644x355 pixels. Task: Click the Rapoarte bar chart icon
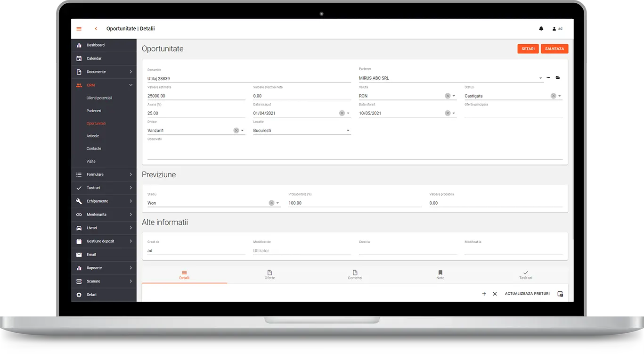(x=79, y=268)
